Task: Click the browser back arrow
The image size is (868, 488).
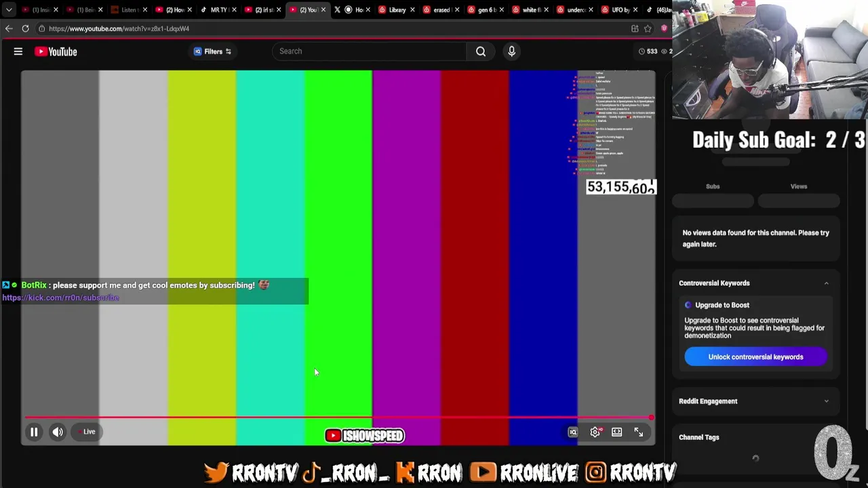Action: (9, 28)
